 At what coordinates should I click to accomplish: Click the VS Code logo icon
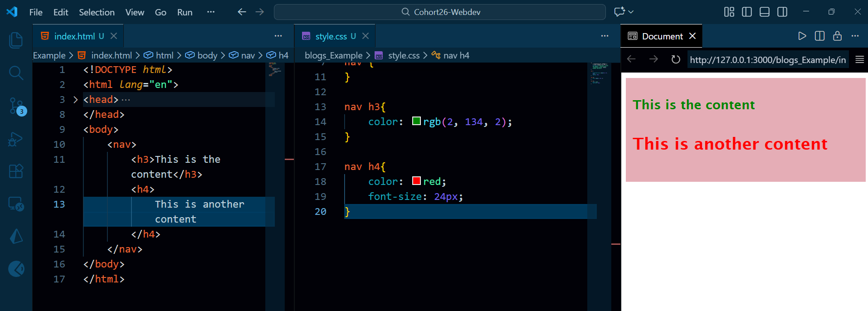12,12
